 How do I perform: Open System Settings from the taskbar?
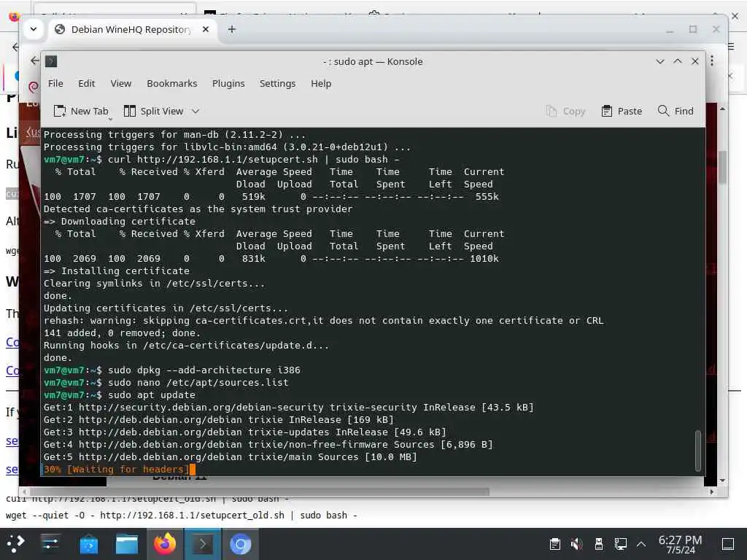point(50,544)
